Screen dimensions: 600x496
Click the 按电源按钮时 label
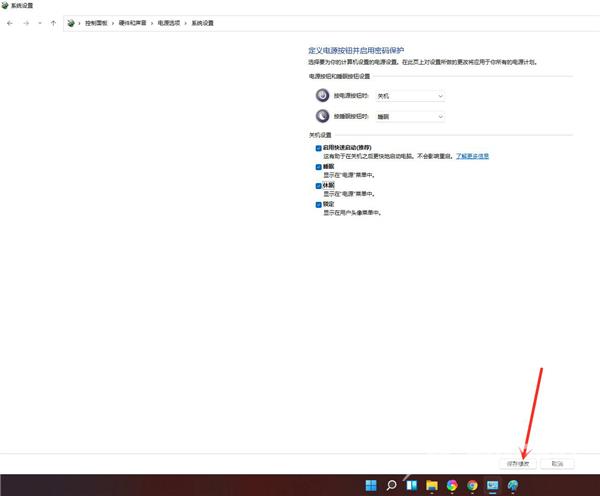351,96
